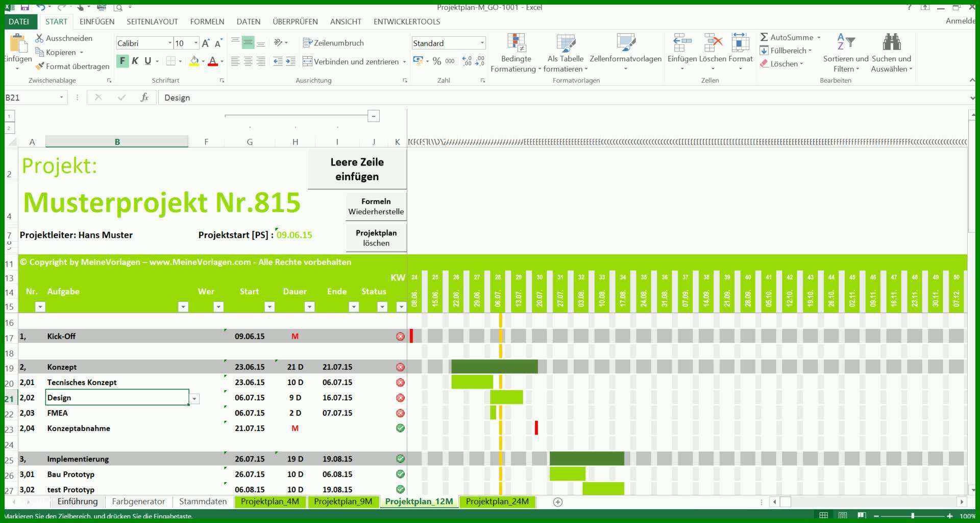Click the borders icon

pos(171,61)
